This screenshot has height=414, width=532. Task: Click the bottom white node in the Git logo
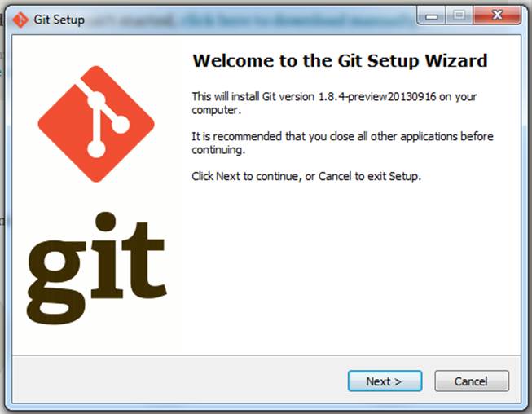tap(96, 149)
